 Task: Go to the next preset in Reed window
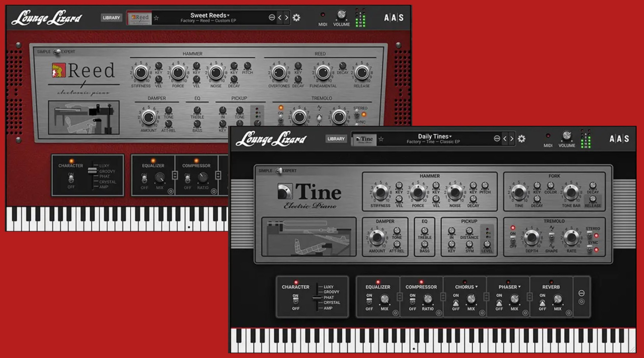tap(286, 17)
